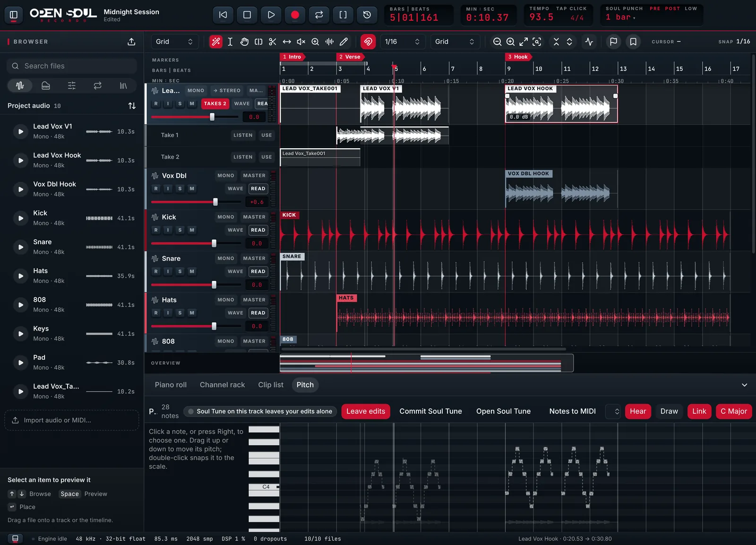
Task: Open the instruments keyboard browser tab icon
Action: coord(46,85)
